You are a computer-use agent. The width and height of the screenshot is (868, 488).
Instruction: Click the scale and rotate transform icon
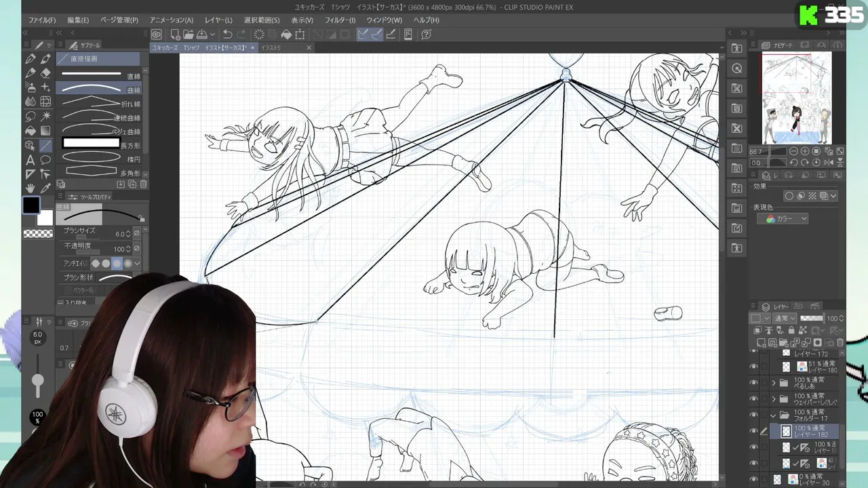[x=300, y=35]
